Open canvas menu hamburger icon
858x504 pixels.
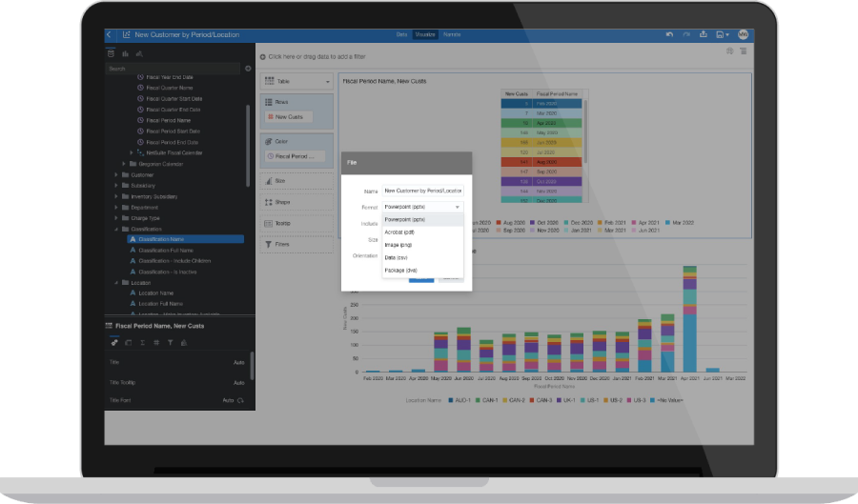pyautogui.click(x=743, y=50)
